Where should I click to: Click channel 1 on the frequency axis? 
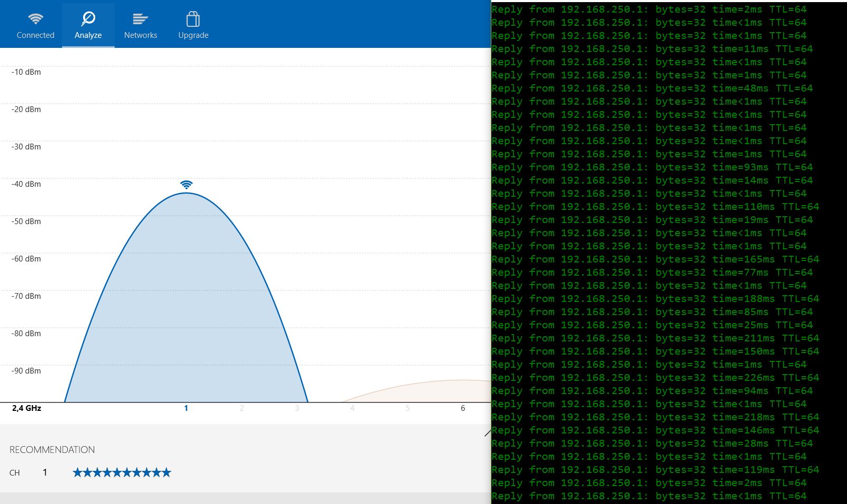click(186, 408)
